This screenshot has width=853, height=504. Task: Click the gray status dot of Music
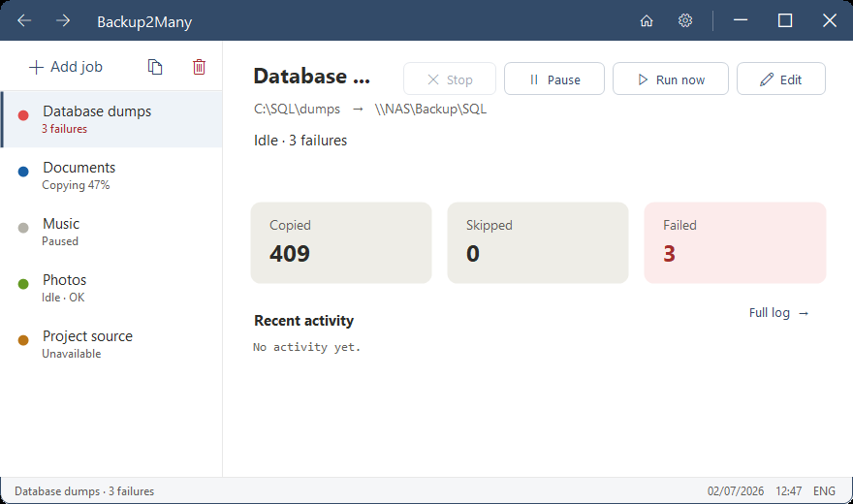[x=23, y=228]
